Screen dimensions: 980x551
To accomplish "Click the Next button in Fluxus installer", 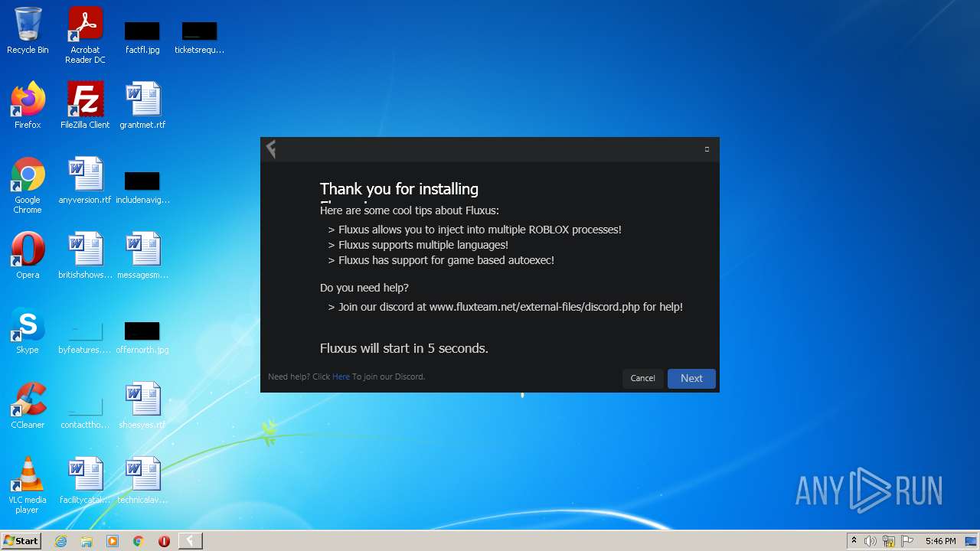I will (691, 378).
